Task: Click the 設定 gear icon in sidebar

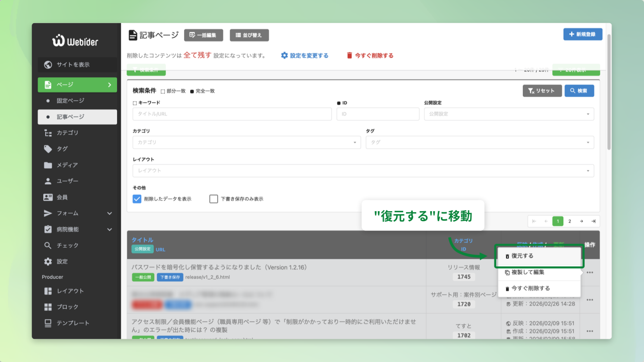Action: 48,261
